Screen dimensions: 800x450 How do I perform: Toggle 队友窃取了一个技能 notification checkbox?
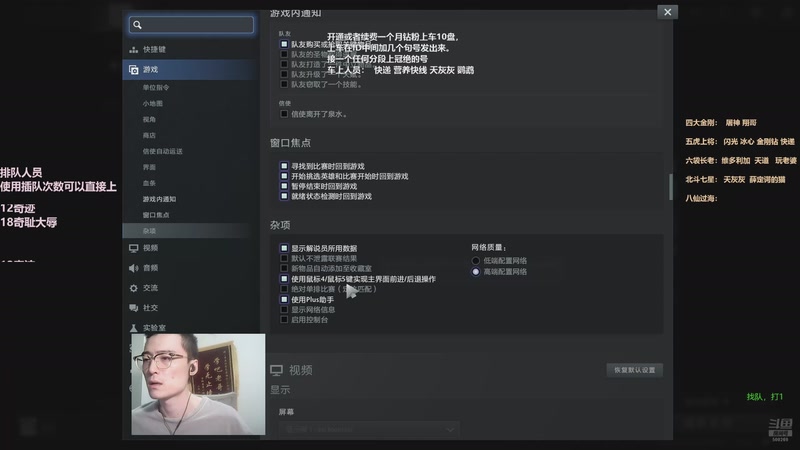[x=284, y=84]
